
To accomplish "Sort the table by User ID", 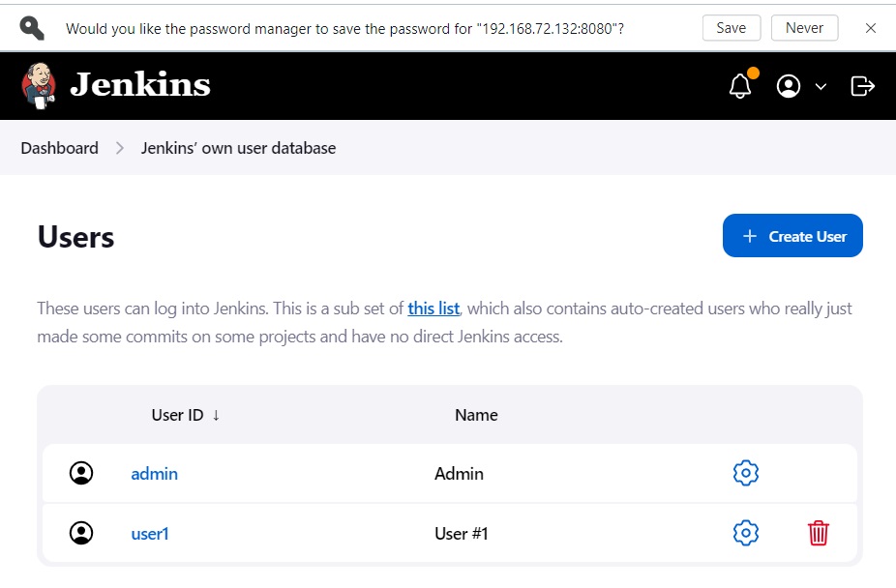I will [185, 415].
